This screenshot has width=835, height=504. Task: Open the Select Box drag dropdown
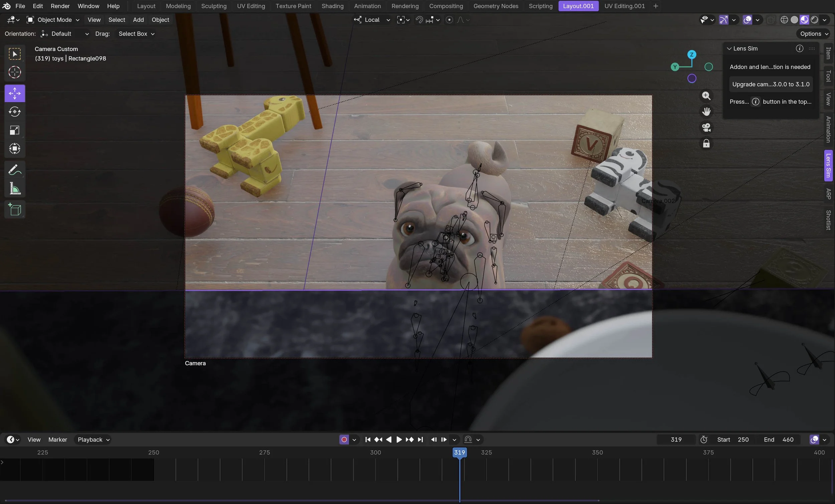pos(136,34)
